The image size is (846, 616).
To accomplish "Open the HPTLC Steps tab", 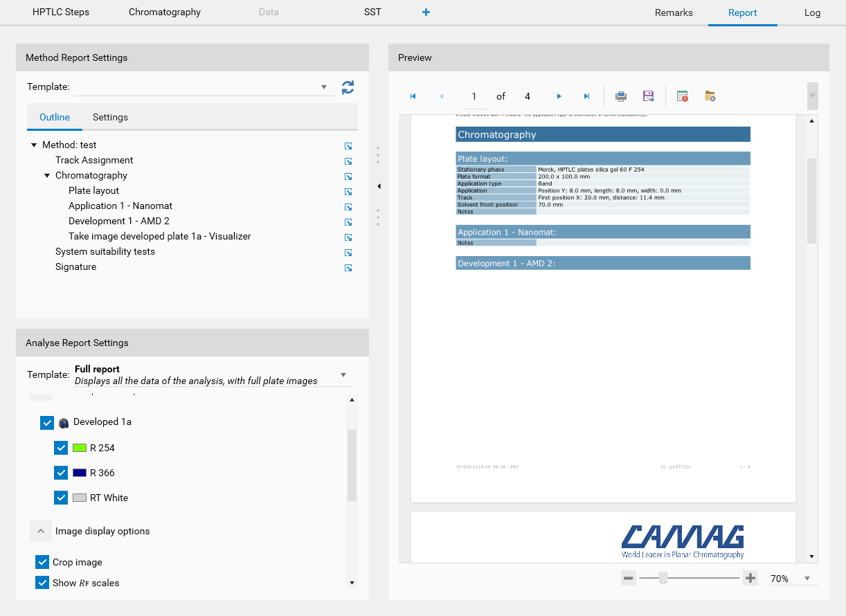I will click(x=61, y=12).
